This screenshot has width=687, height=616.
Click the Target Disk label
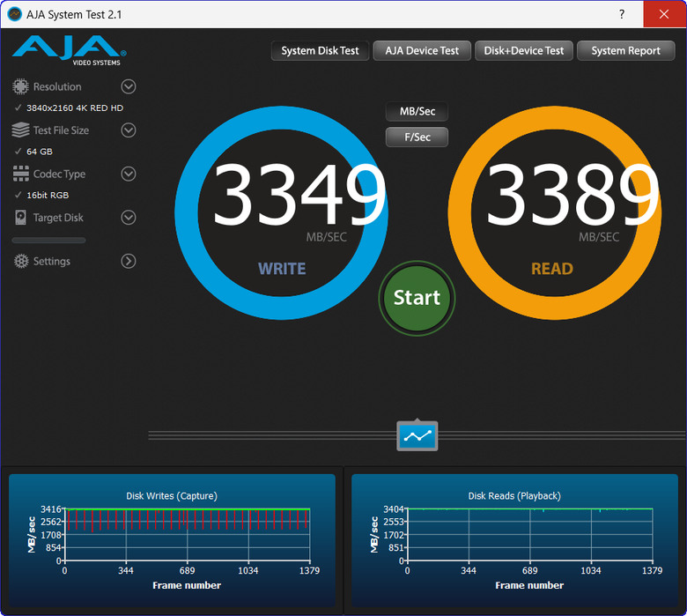58,218
